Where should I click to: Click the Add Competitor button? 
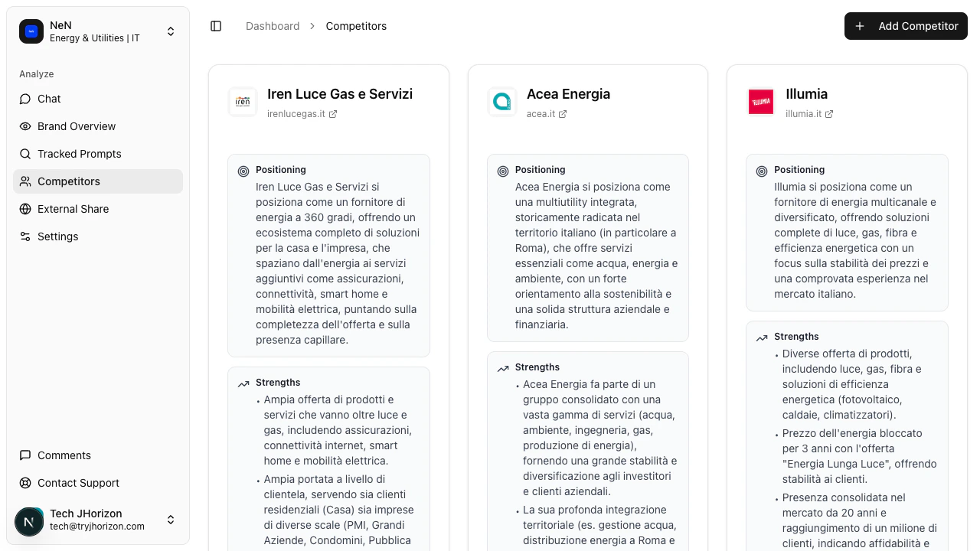(x=906, y=25)
